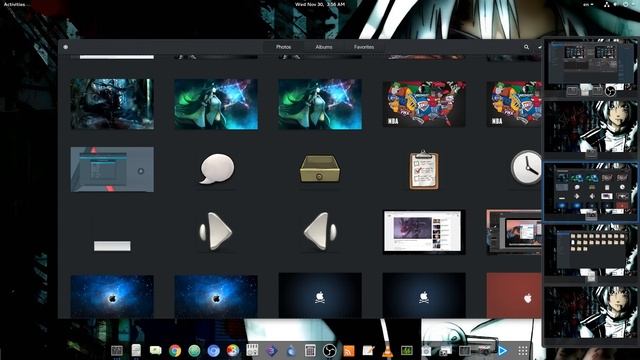Screen dimensions: 640x360
Task: Switch to the Albums tab
Action: click(x=324, y=47)
